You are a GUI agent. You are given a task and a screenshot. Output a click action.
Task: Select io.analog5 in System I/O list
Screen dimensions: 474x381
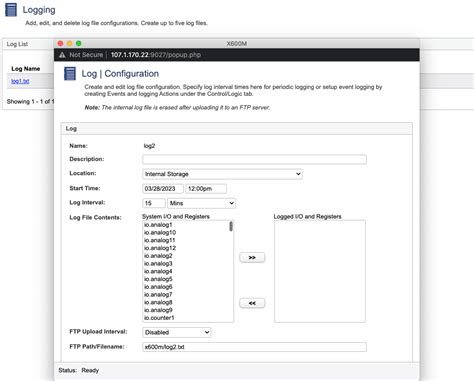(x=185, y=279)
